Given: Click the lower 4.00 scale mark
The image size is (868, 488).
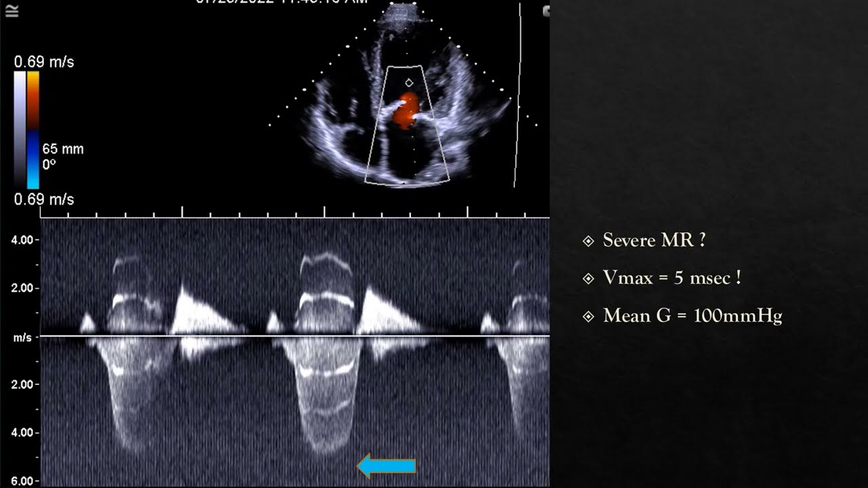Looking at the screenshot, I should coord(22,432).
